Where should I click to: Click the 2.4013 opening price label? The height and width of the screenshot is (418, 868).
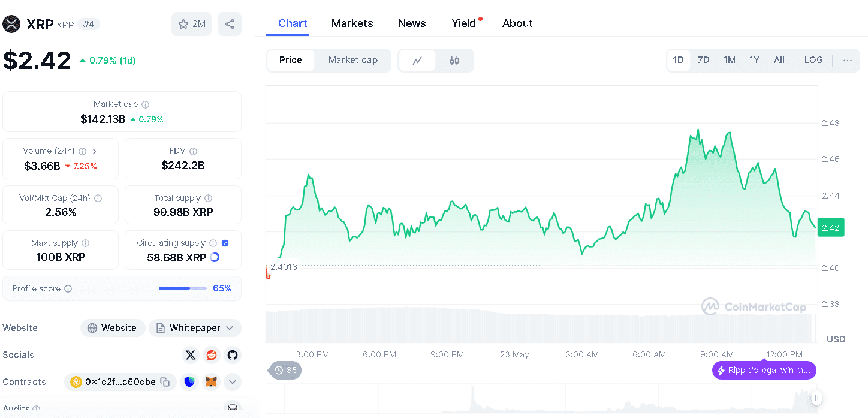click(x=284, y=267)
